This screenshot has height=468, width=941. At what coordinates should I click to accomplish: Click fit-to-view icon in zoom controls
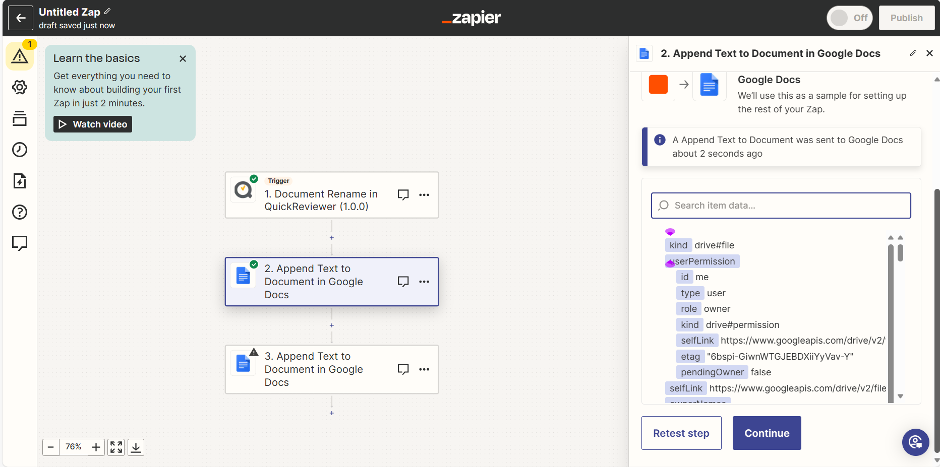pos(116,447)
